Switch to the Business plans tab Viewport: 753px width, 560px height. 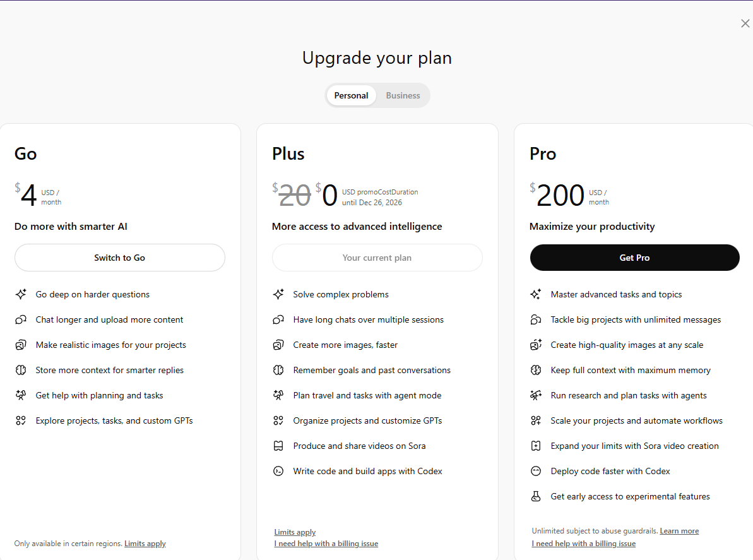(x=403, y=95)
